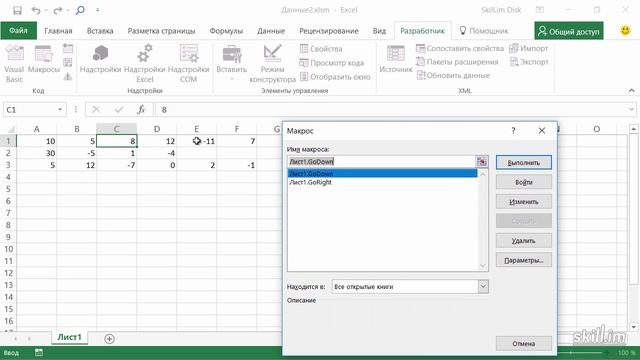This screenshot has width=640, height=360.
Task: Confirm entry checkmark icon
Action: pyautogui.click(x=119, y=109)
